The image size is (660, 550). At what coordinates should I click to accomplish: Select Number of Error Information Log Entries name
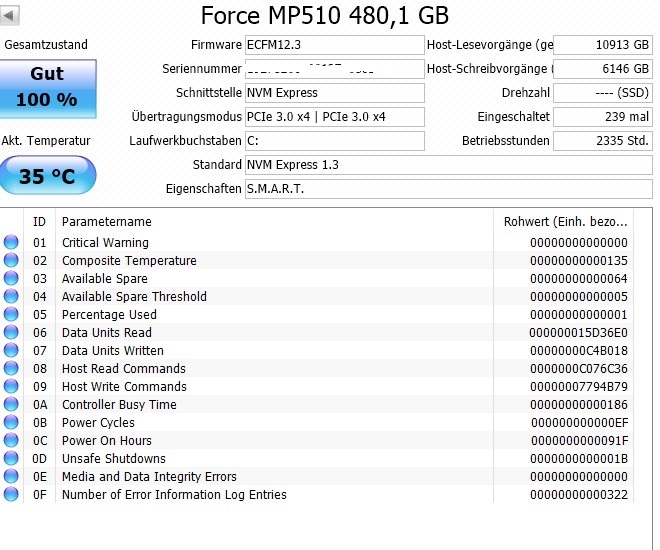pos(174,494)
